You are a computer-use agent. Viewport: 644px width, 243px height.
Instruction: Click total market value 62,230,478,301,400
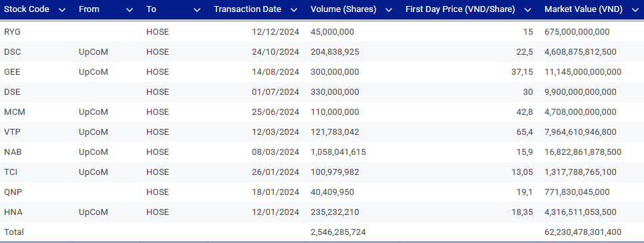pyautogui.click(x=583, y=232)
